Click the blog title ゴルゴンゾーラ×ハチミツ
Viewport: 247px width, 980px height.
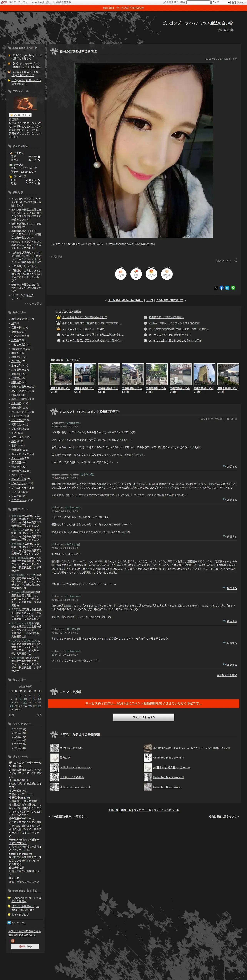pos(197,23)
